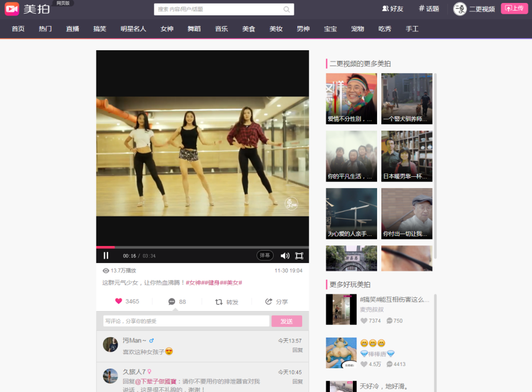This screenshot has height=392, width=532.
Task: Open the 女神 nav item
Action: [167, 29]
